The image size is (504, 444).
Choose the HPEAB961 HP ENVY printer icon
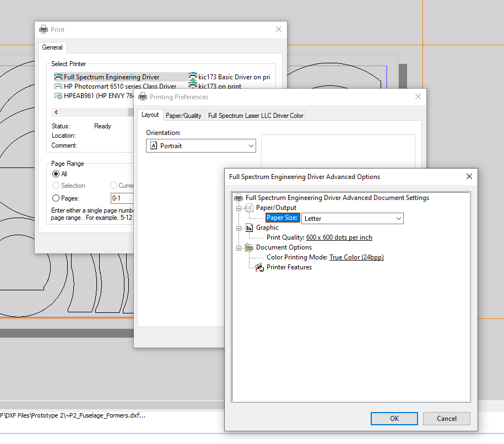point(58,96)
